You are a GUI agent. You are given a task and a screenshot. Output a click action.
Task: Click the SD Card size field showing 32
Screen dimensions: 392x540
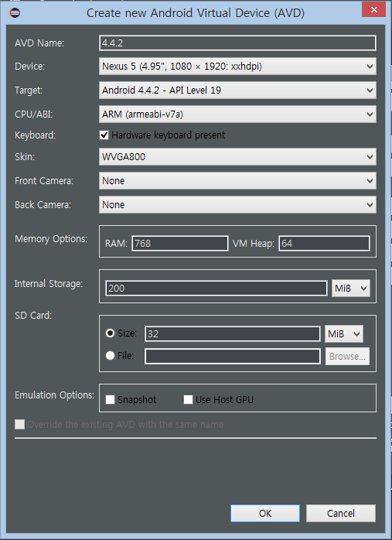click(233, 333)
